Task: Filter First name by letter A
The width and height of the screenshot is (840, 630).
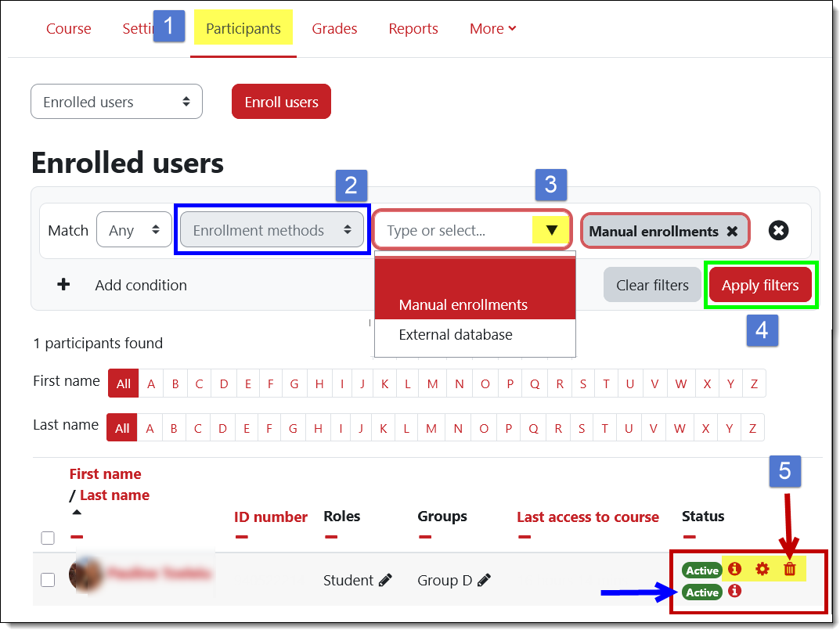Action: pyautogui.click(x=151, y=383)
